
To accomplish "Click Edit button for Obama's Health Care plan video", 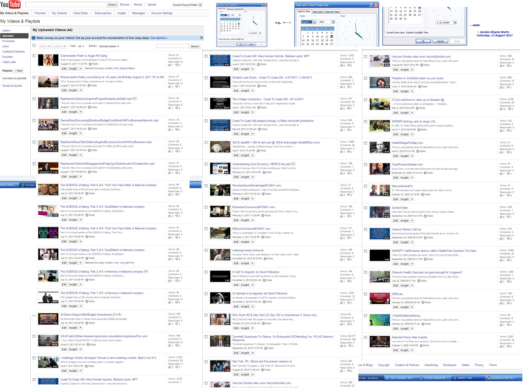I will pos(396,286).
